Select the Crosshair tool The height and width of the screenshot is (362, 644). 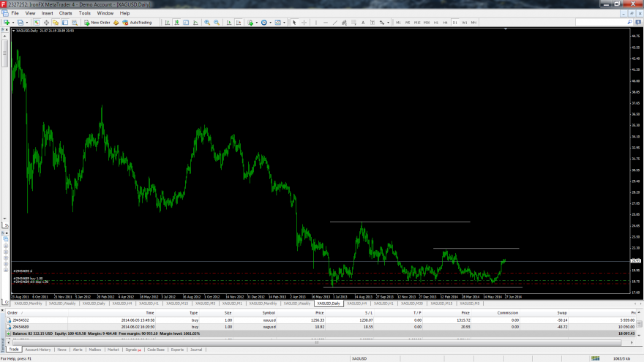pos(304,23)
